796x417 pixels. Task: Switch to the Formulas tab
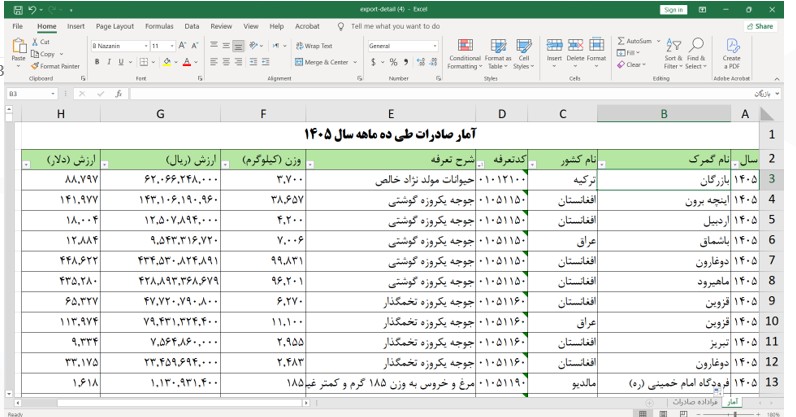pos(159,26)
